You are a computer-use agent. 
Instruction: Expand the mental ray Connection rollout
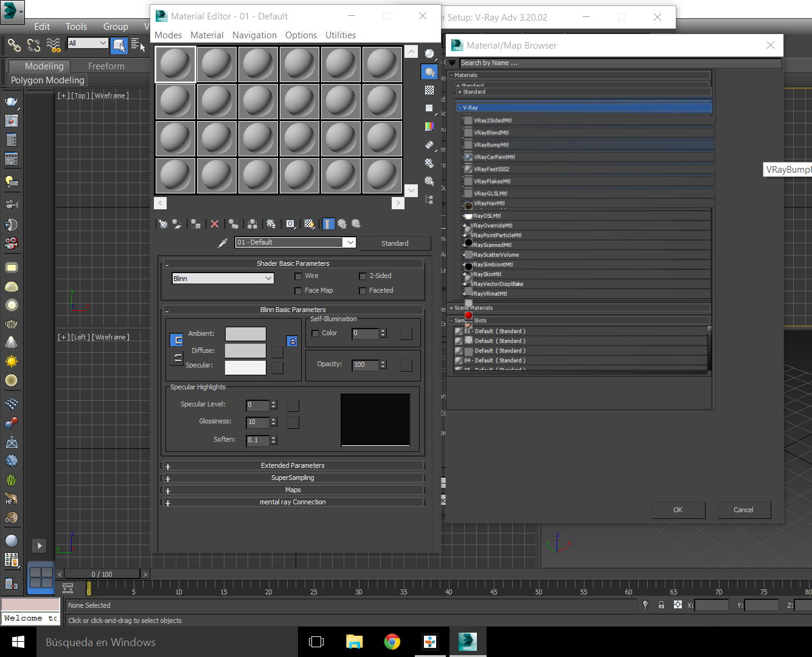click(x=293, y=502)
